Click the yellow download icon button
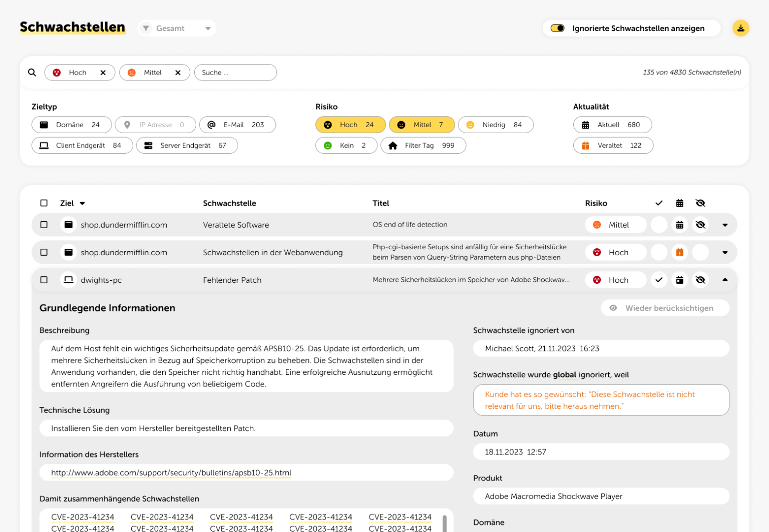The height and width of the screenshot is (532, 769). 740,29
